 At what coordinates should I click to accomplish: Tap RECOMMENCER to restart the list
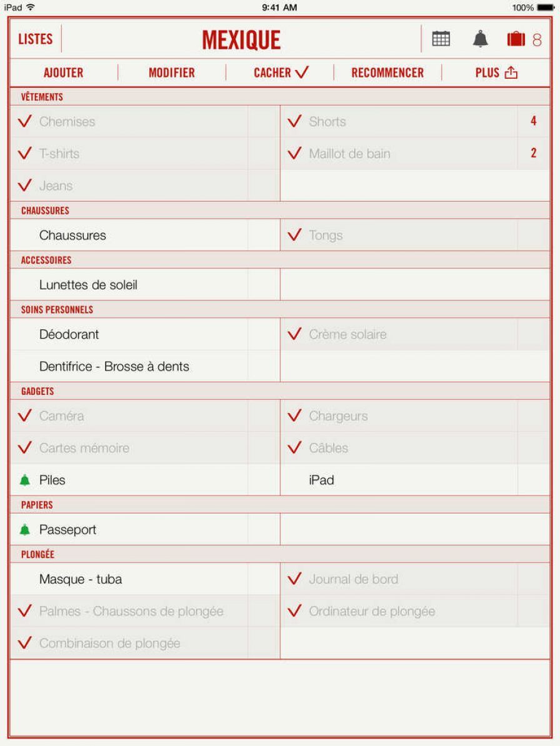click(x=387, y=72)
